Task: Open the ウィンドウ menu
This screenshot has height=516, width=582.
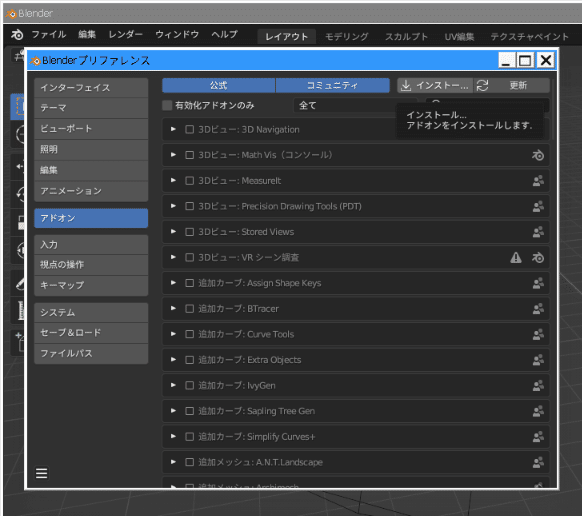Action: pos(177,35)
